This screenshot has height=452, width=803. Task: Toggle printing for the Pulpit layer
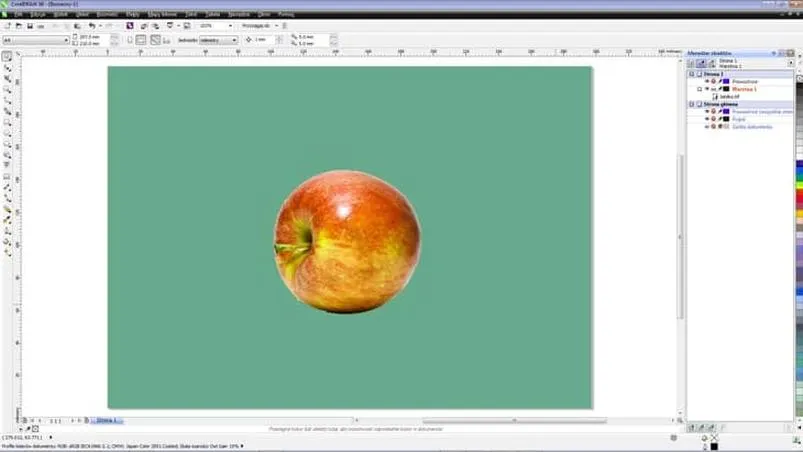tap(713, 119)
